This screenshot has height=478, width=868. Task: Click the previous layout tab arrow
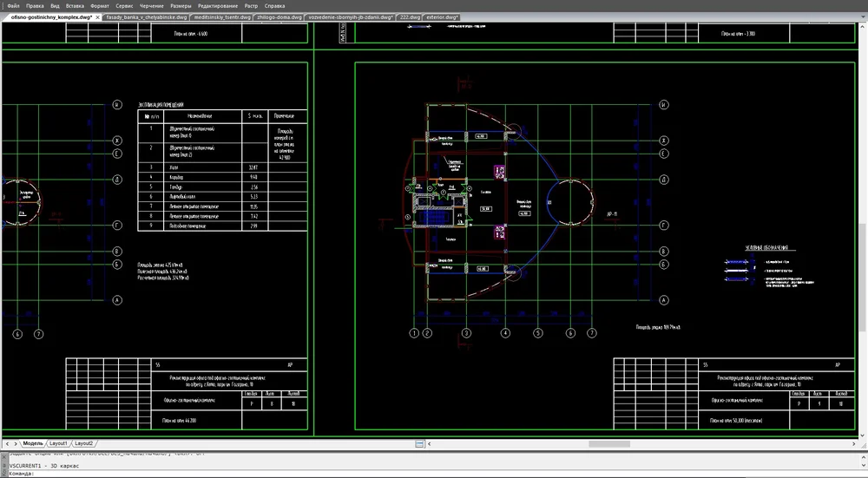pyautogui.click(x=6, y=442)
